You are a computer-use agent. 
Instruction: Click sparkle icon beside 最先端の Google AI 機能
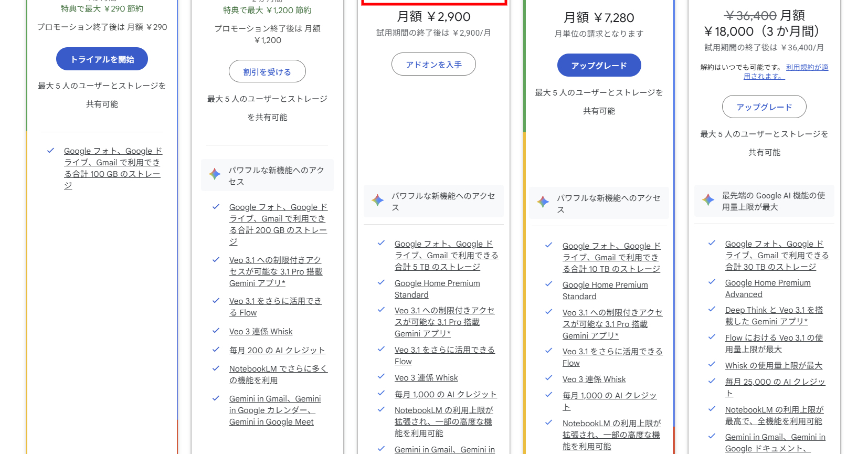(708, 199)
